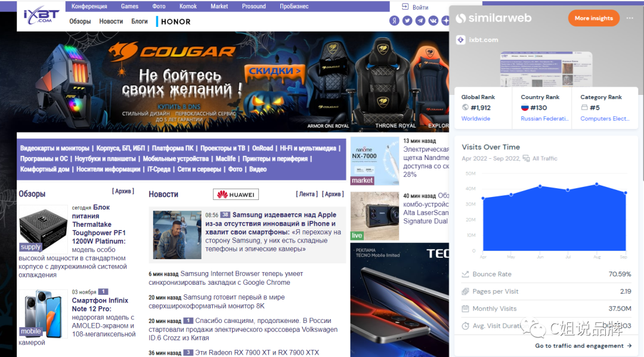Click the Avg. Visit Duration clock icon
The width and height of the screenshot is (644, 357).
point(465,326)
